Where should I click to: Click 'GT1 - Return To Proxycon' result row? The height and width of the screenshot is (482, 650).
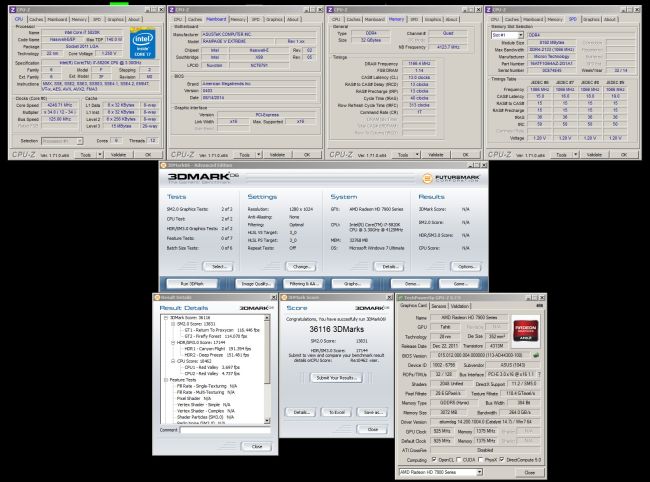222,330
